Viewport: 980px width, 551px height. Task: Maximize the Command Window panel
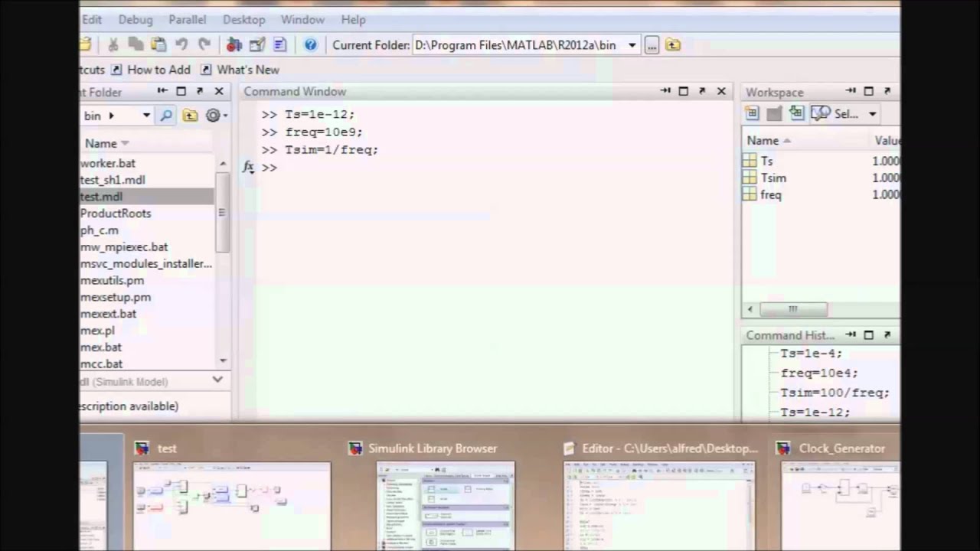(x=684, y=91)
